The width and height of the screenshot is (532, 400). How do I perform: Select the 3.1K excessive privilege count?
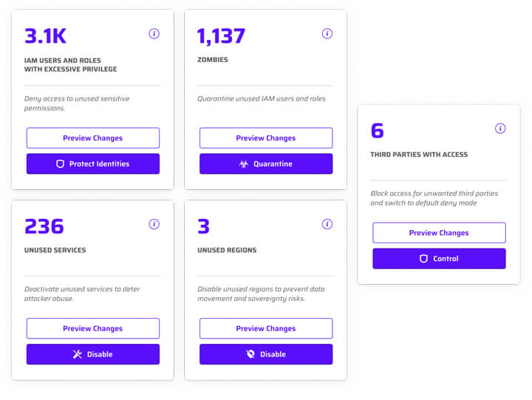click(x=45, y=35)
